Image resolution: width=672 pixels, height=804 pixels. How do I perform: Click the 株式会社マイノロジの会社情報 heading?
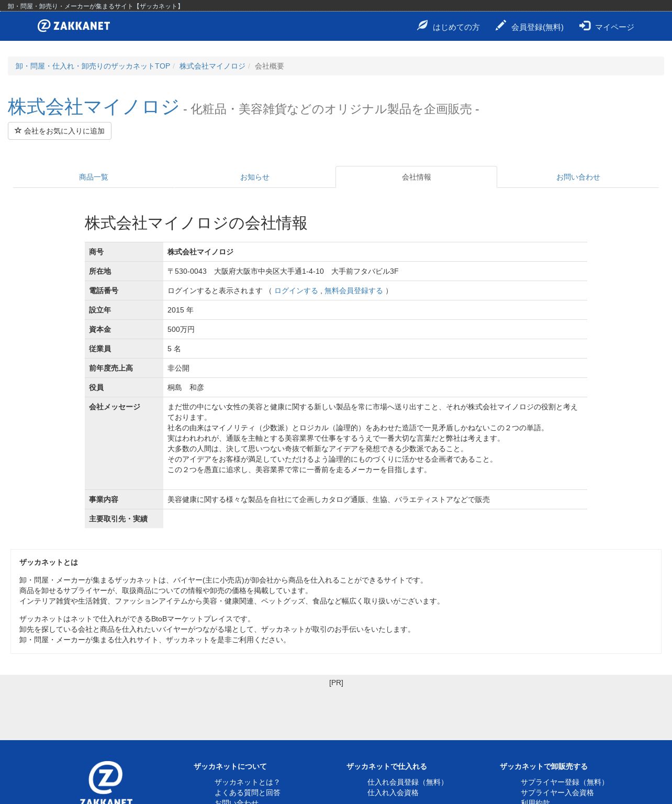[196, 223]
